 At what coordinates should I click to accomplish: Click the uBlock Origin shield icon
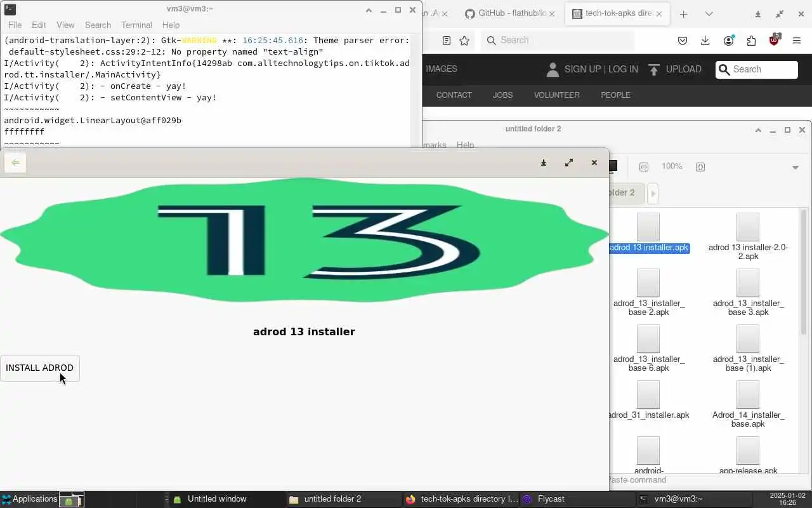click(774, 41)
